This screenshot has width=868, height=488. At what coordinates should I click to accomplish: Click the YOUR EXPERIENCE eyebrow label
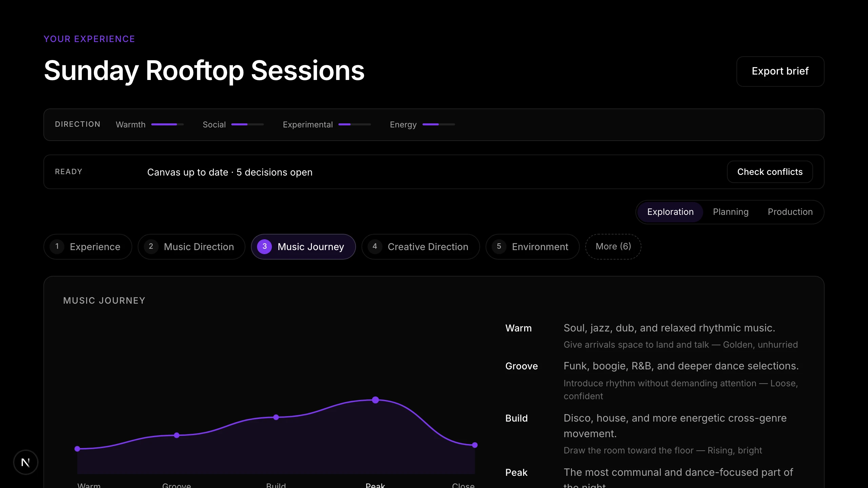point(89,39)
